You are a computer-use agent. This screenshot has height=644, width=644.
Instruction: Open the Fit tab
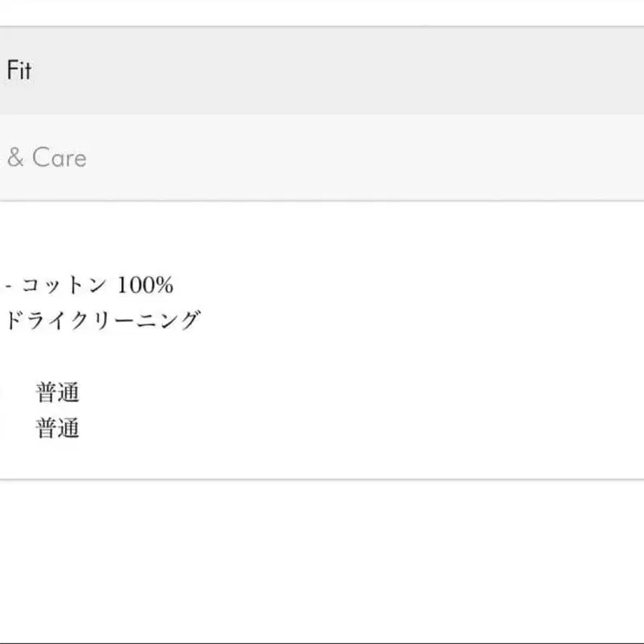(19, 71)
